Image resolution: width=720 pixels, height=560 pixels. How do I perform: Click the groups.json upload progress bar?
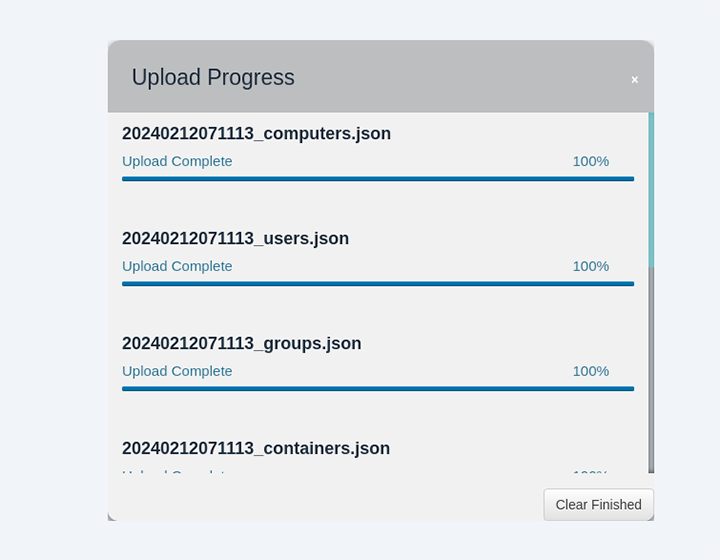click(378, 389)
